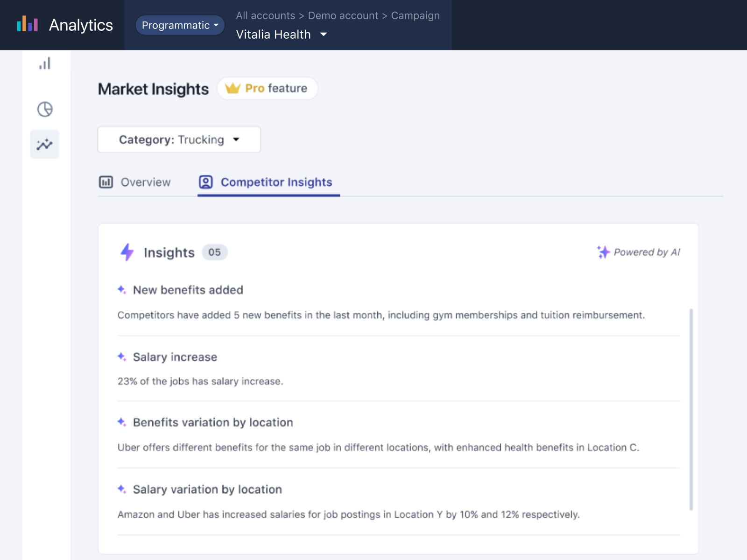The height and width of the screenshot is (560, 747).
Task: Click the Analytics bar chart logo
Action: (27, 24)
